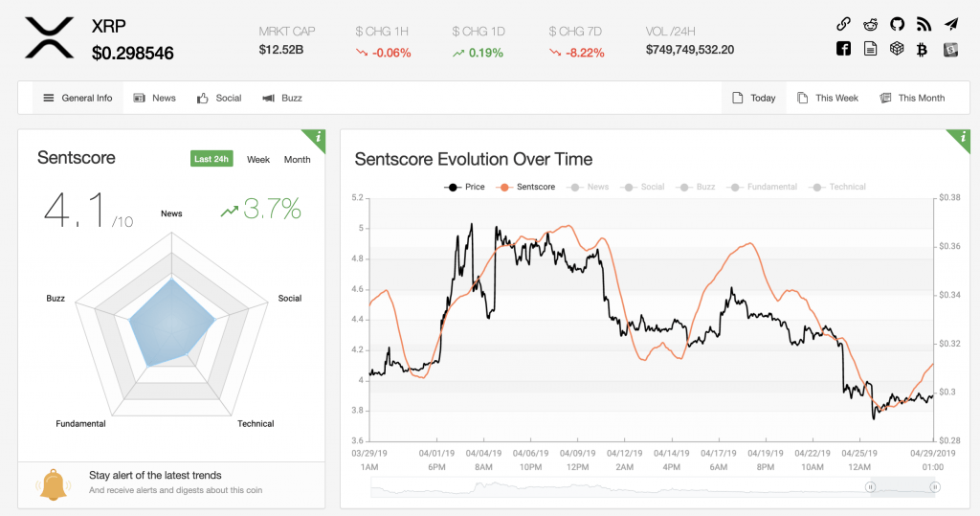The image size is (980, 516).
Task: Click the 04/29/2019 date axis label
Action: [932, 453]
